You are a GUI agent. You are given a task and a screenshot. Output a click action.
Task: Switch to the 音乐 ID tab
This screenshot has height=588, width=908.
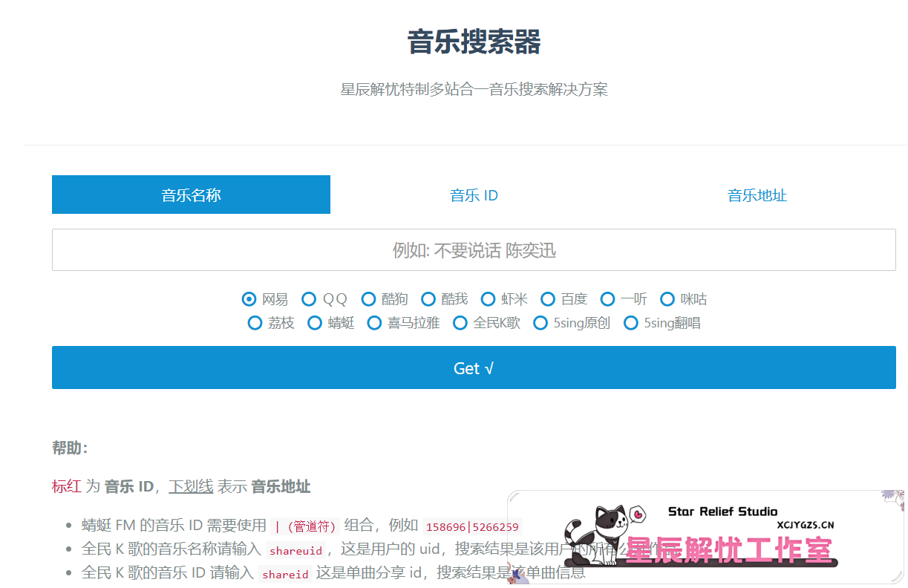(x=474, y=195)
